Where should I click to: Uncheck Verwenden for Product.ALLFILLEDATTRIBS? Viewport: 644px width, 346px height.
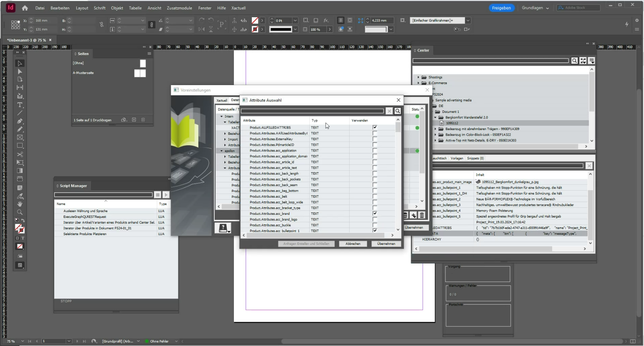click(x=375, y=127)
